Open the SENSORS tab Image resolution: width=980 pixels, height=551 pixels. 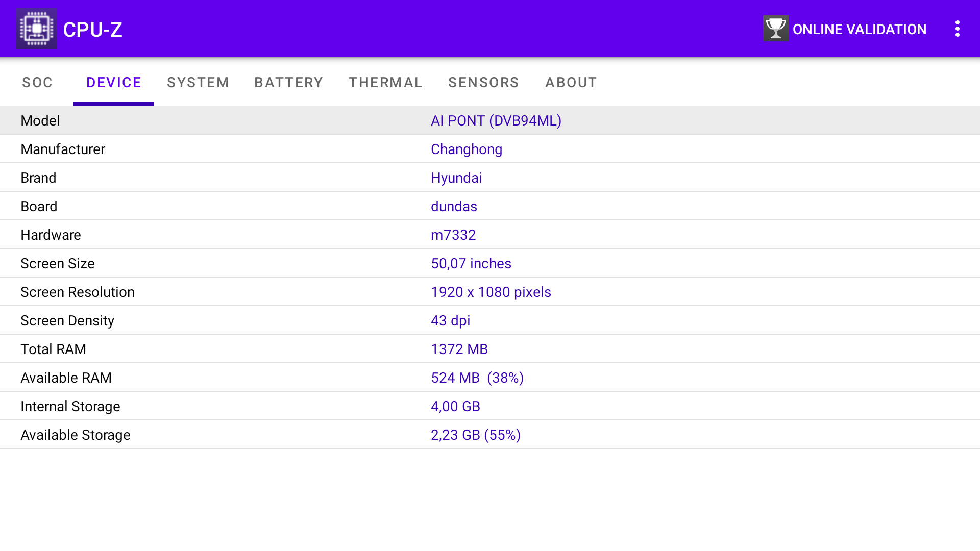pos(483,83)
